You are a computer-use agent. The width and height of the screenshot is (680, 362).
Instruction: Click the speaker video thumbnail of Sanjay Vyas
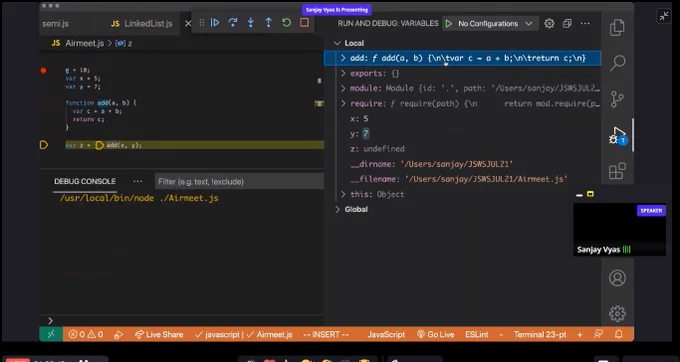click(x=619, y=229)
